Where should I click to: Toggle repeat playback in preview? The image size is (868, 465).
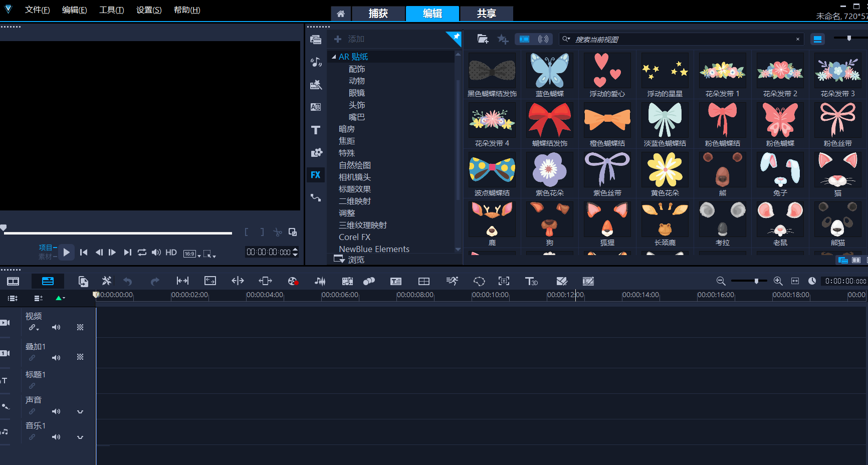pos(142,253)
